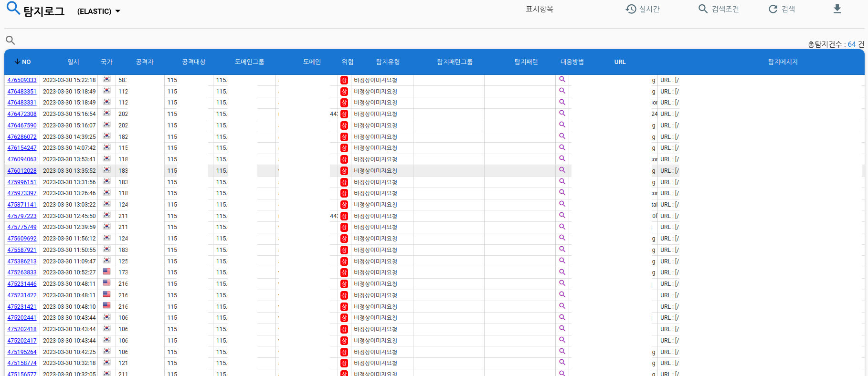The height and width of the screenshot is (376, 868).
Task: Click red risk badge in row 476483351
Action: (344, 92)
